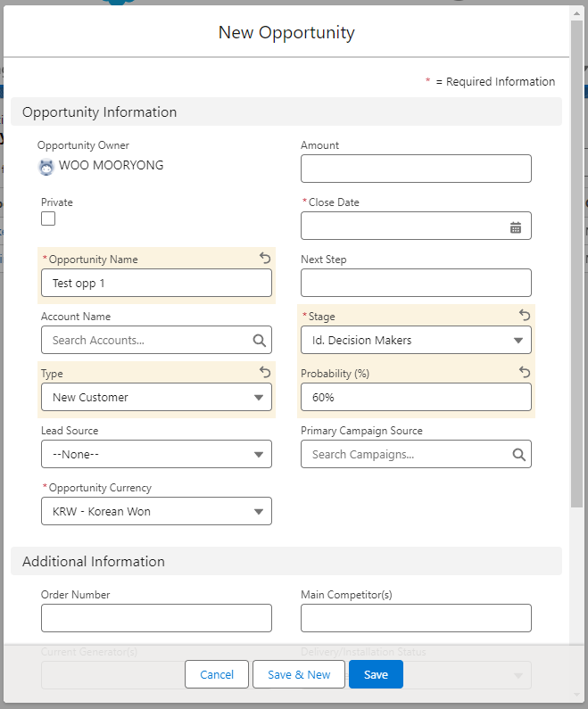The image size is (588, 709).
Task: Click the dialog's vertical scrollbar
Action: (x=577, y=268)
